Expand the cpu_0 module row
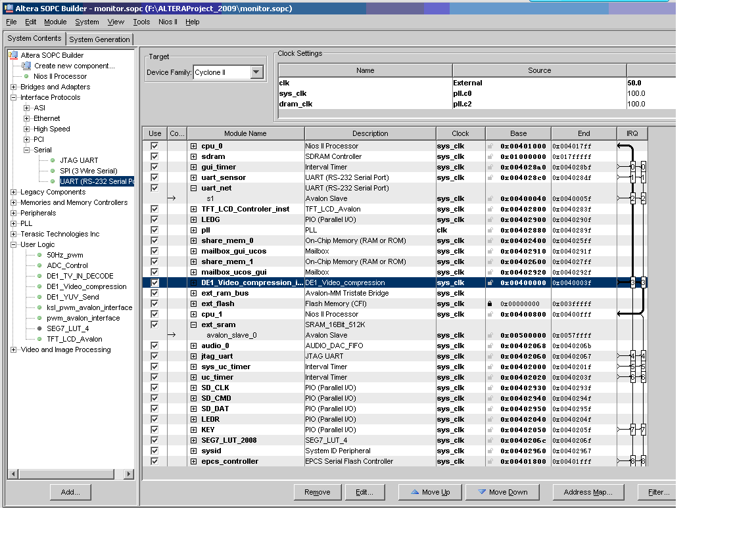This screenshot has width=756, height=559. (193, 146)
